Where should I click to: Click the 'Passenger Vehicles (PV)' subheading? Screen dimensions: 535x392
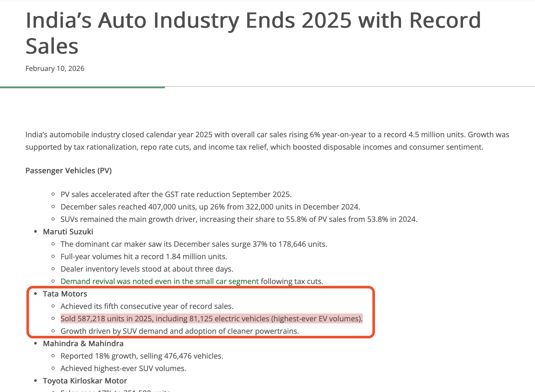point(68,171)
